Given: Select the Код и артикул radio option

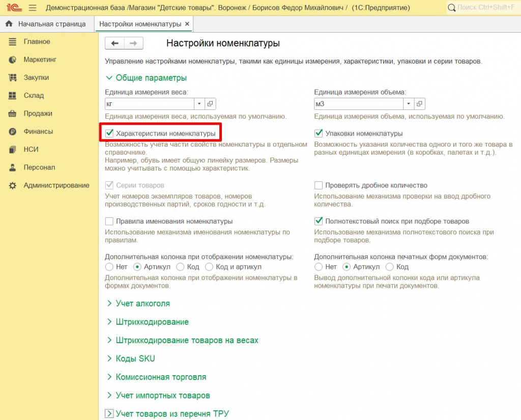Looking at the screenshot, I should click(x=209, y=267).
